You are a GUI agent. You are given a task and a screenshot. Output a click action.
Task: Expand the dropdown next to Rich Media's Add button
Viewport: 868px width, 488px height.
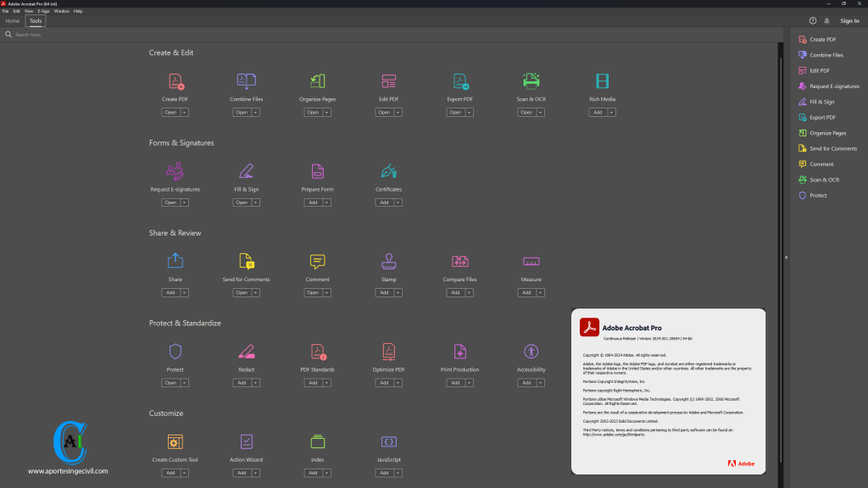(x=612, y=112)
